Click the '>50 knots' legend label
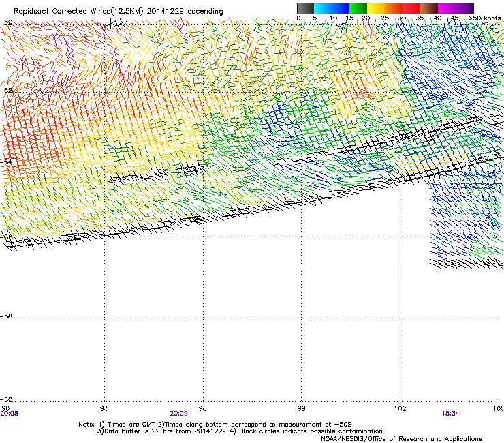Screen dimensions: 504x443 pyautogui.click(x=484, y=18)
